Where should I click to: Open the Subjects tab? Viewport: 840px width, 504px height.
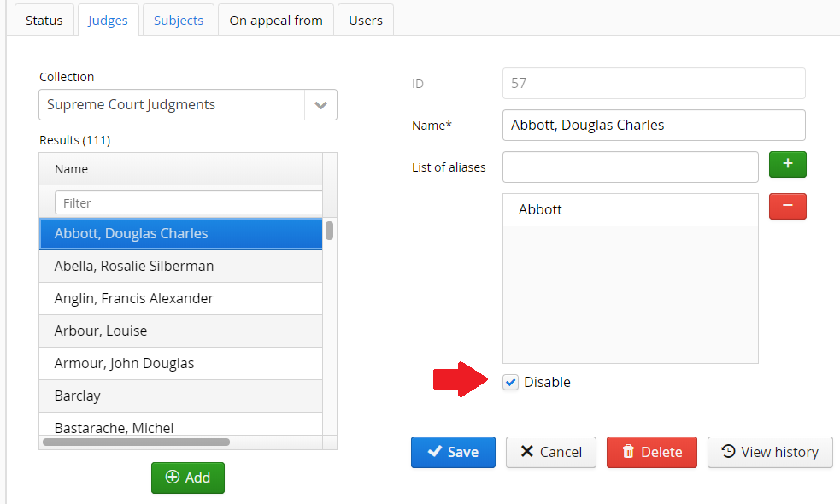pyautogui.click(x=179, y=21)
